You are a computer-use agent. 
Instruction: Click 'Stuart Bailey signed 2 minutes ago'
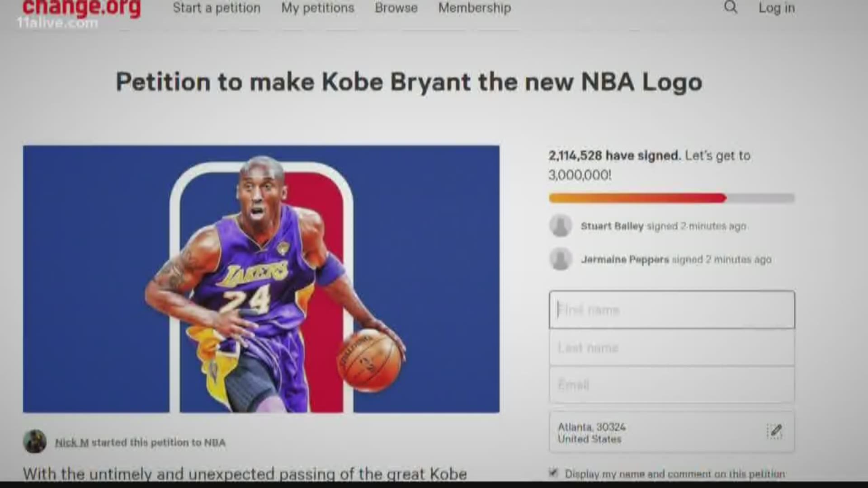(x=663, y=226)
